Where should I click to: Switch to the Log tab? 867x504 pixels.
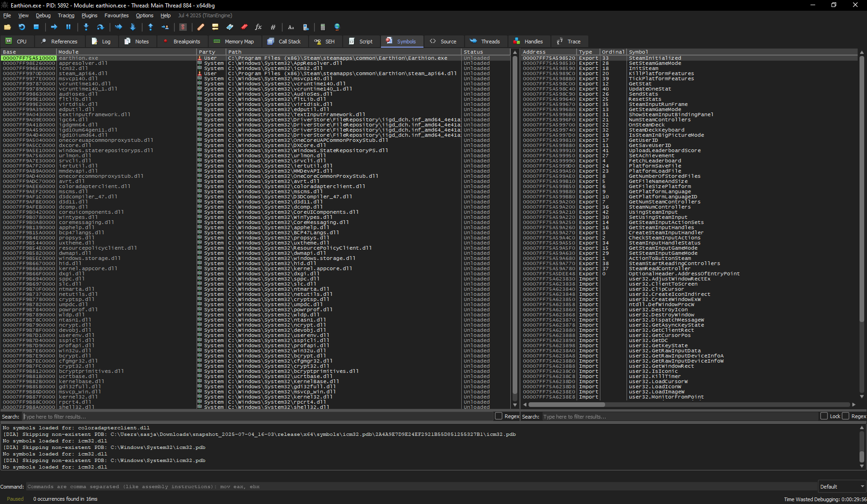(101, 42)
